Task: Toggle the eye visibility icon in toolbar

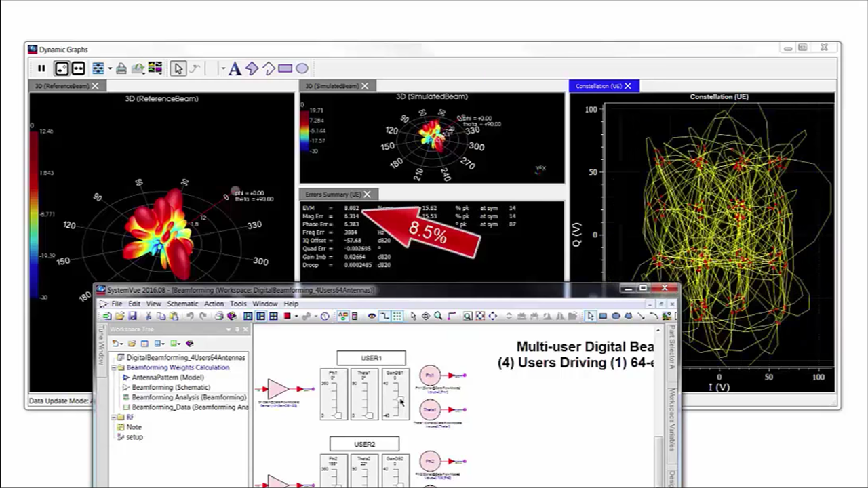Action: [x=371, y=317]
